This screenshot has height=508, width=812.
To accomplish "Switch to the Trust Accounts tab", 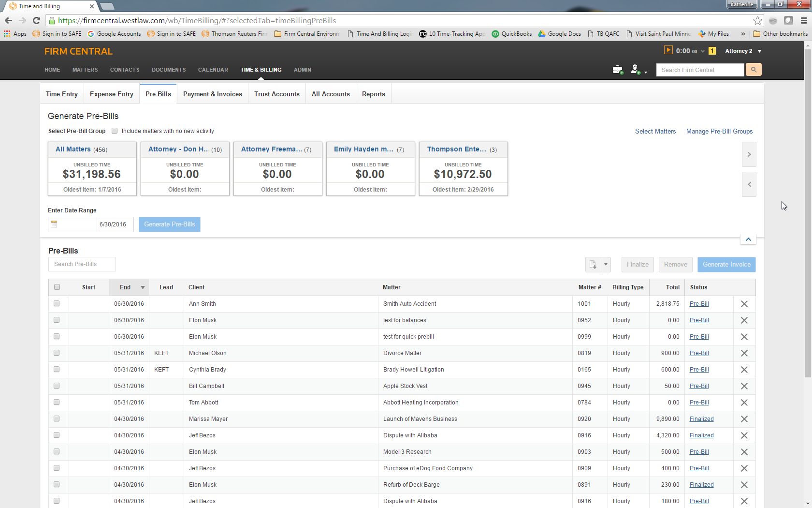I will click(276, 93).
